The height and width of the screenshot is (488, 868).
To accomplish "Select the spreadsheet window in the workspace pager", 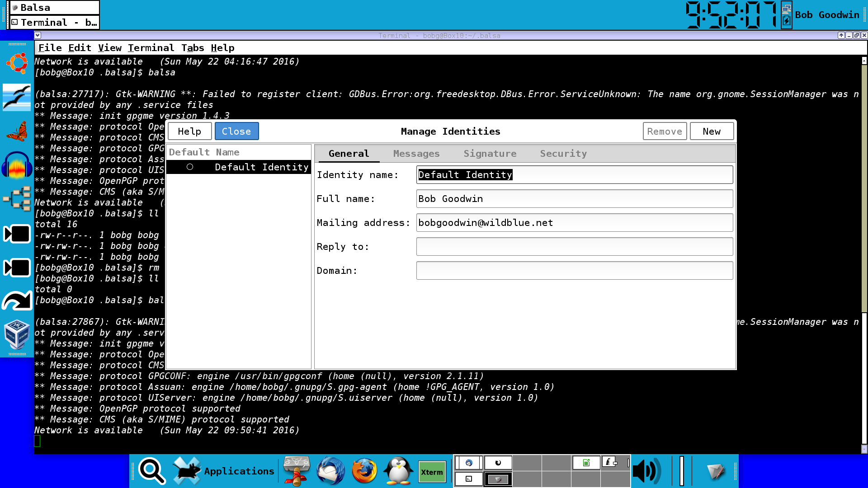I will [586, 463].
